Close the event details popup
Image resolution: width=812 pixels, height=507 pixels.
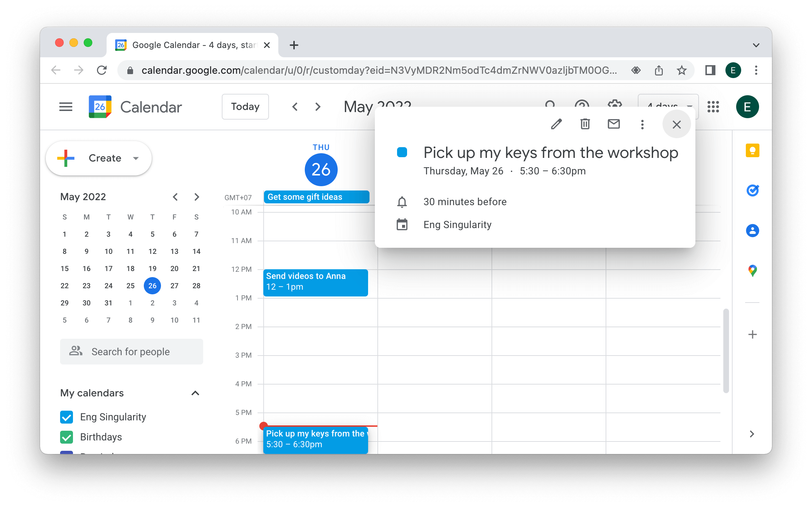click(676, 124)
